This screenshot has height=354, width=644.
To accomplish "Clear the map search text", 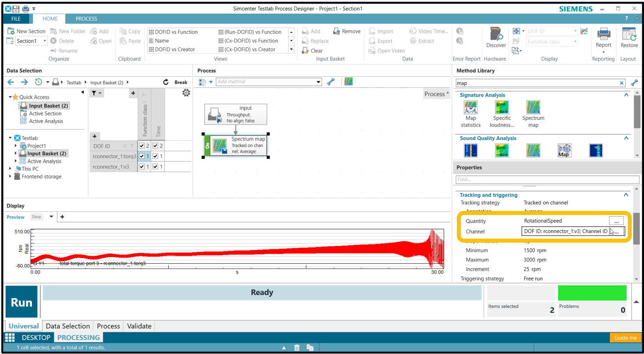I will point(622,83).
